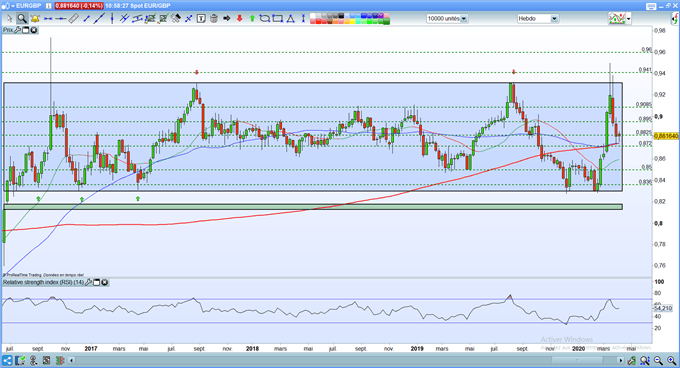680x368 pixels.
Task: Open the EURGBP instrument dropdown arrow
Action: point(13,6)
